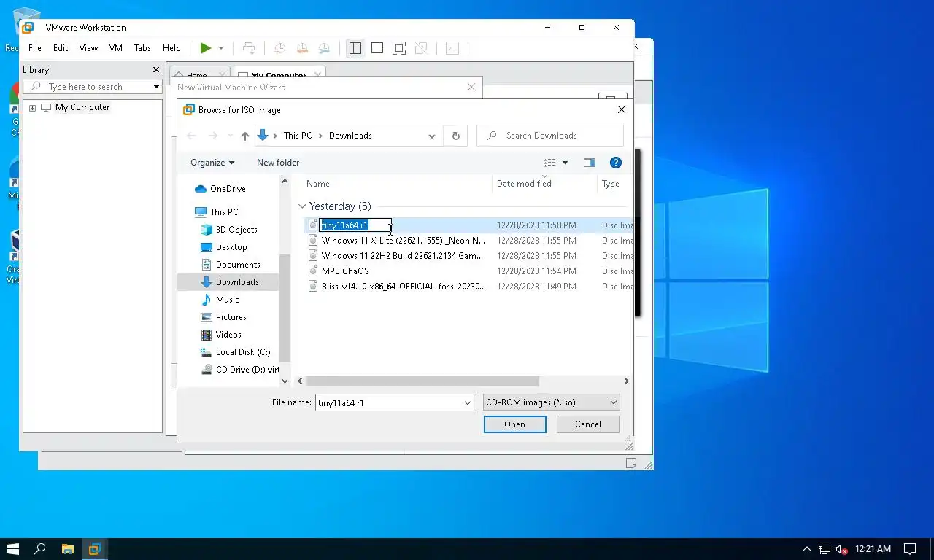Image resolution: width=934 pixels, height=560 pixels.
Task: Open the Help menu
Action: (171, 48)
